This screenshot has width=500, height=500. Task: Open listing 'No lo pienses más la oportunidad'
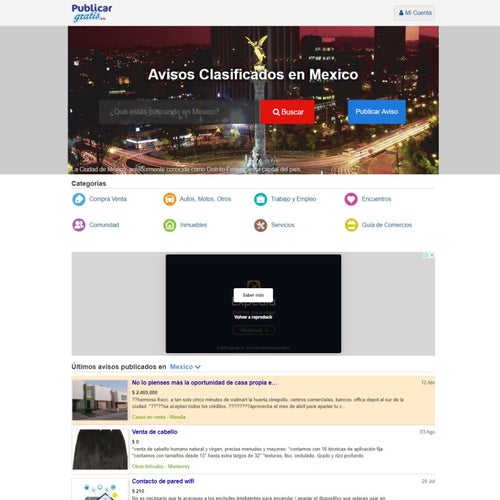204,383
